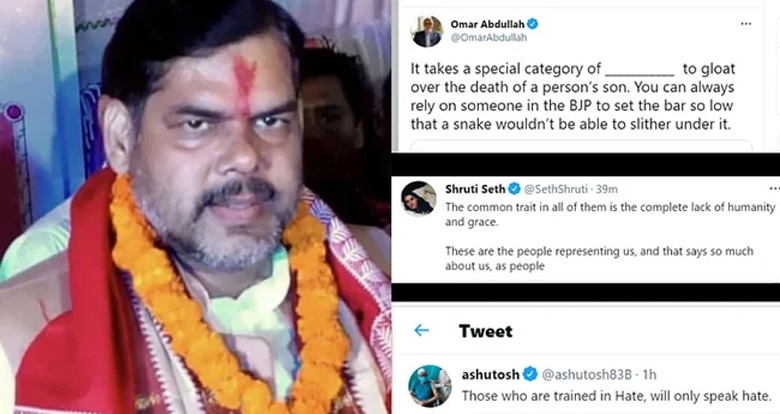The width and height of the screenshot is (780, 414).
Task: Open ashutosh's profile picture
Action: pyautogui.click(x=430, y=386)
